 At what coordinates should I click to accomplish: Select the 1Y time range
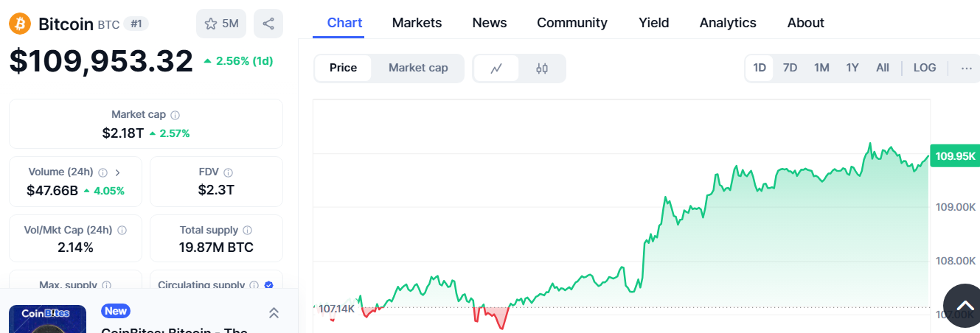point(852,68)
